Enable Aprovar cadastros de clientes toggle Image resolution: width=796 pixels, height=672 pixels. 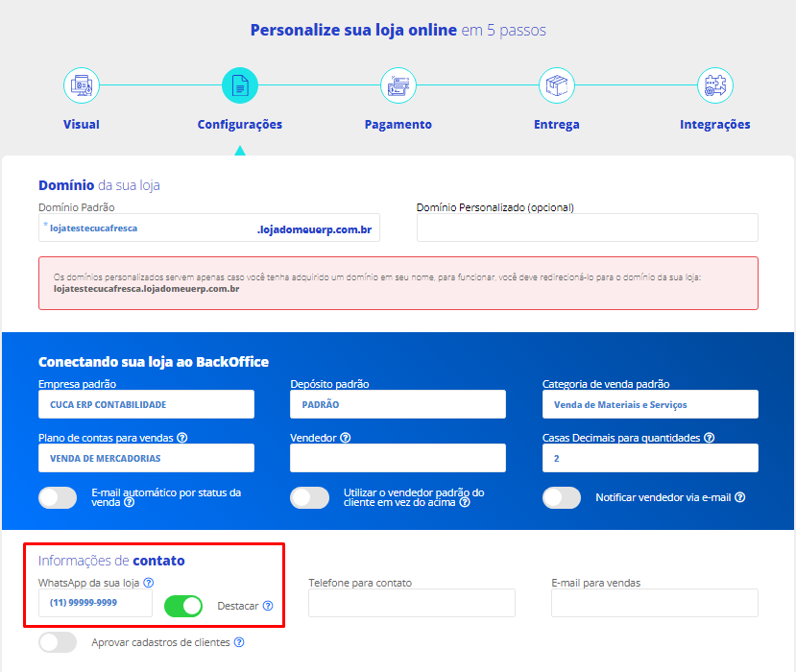(x=58, y=642)
